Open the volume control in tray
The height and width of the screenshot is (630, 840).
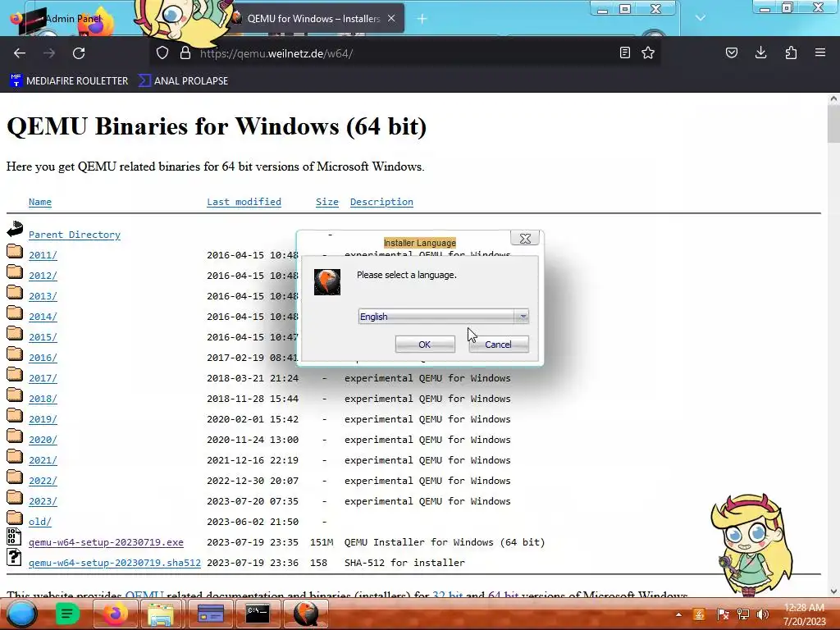click(763, 614)
